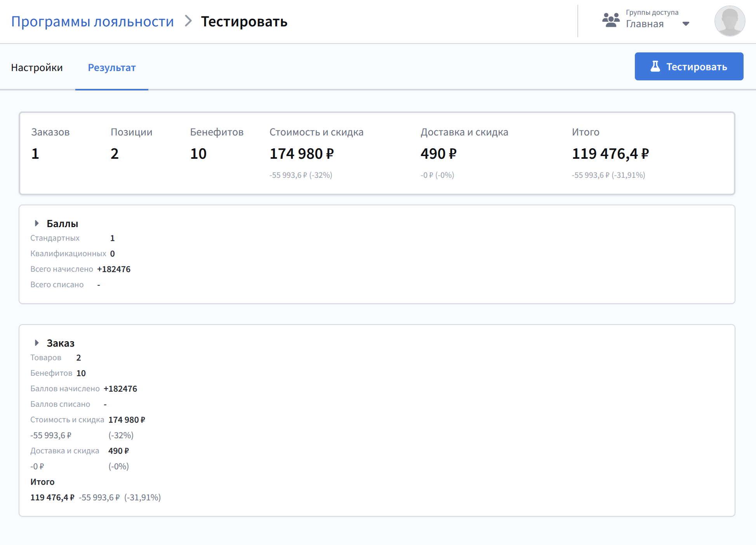Expand the Баллы section triangle
This screenshot has width=756, height=545.
(36, 223)
